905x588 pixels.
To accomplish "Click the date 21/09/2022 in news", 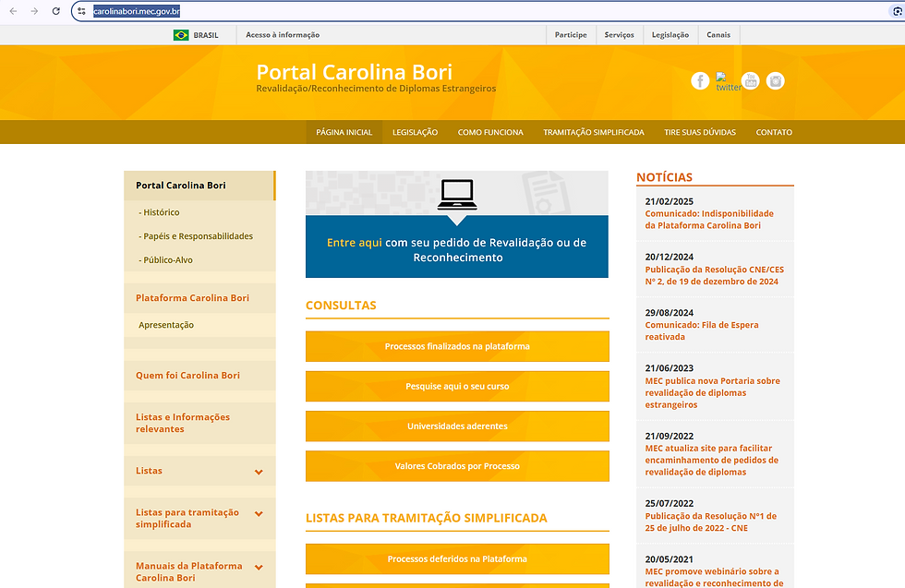I will point(669,437).
